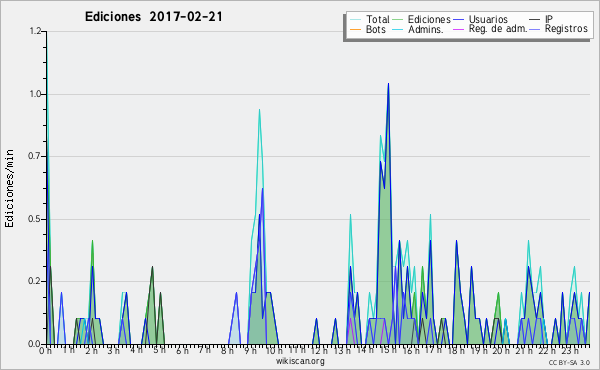This screenshot has height=370, width=600.
Task: Click the '12 h' x-axis tick label
Action: (x=319, y=351)
